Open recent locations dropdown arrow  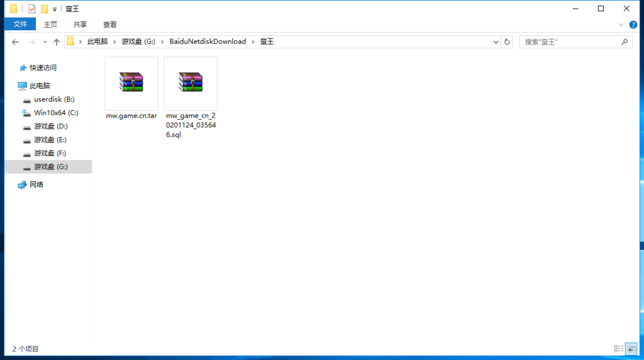45,42
